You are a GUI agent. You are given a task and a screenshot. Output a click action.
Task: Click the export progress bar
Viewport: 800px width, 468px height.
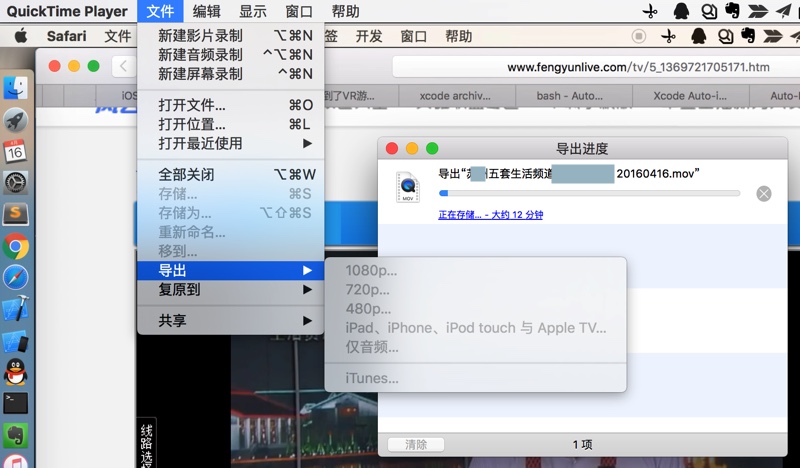pyautogui.click(x=589, y=193)
